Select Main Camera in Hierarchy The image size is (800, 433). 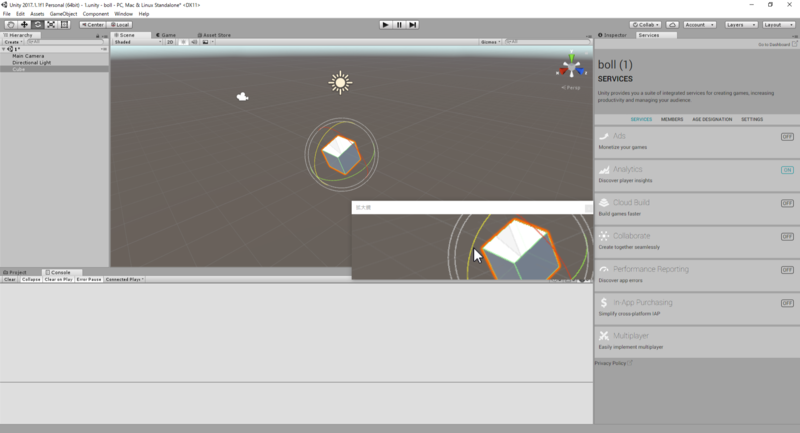pos(28,56)
